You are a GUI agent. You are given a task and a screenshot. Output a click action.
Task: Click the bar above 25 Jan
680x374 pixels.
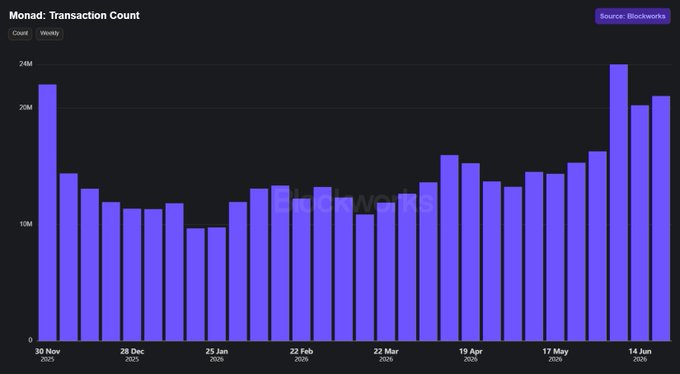point(217,284)
